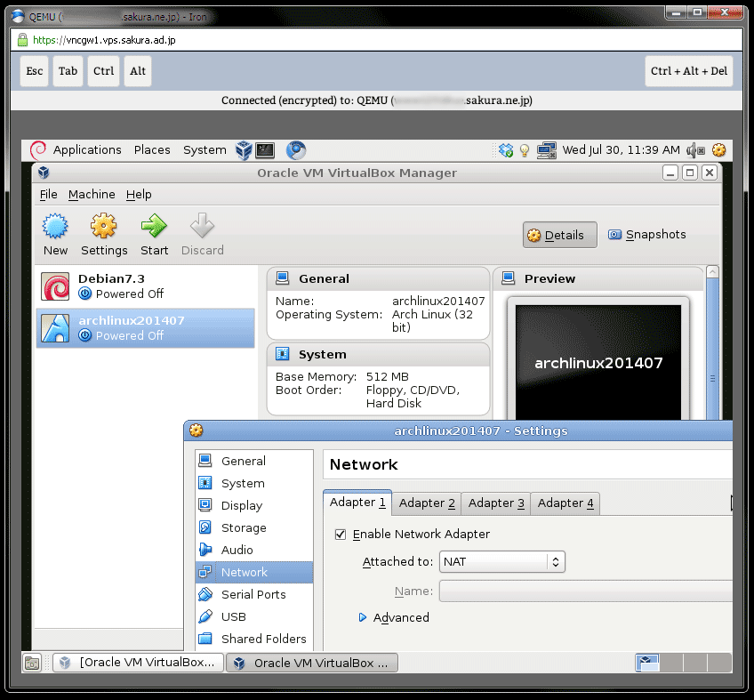Image resolution: width=754 pixels, height=700 pixels.
Task: Open General page in Settings sidebar
Action: click(254, 461)
